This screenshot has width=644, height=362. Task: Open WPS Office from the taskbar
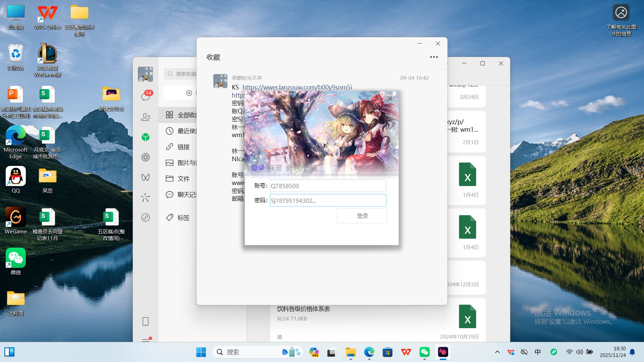tap(406, 352)
